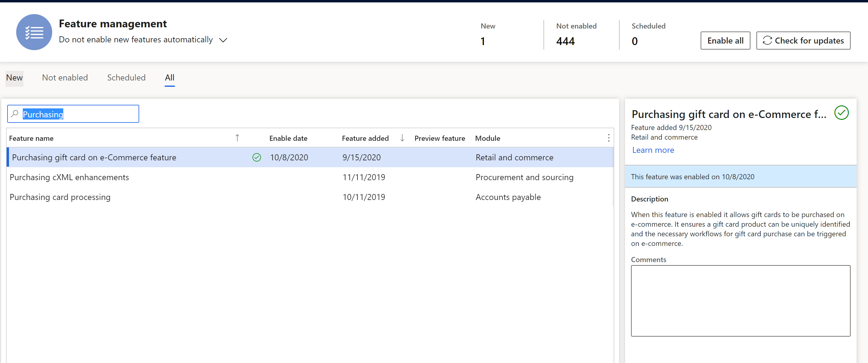Click the column options ellipsis icon
The height and width of the screenshot is (363, 868).
609,138
